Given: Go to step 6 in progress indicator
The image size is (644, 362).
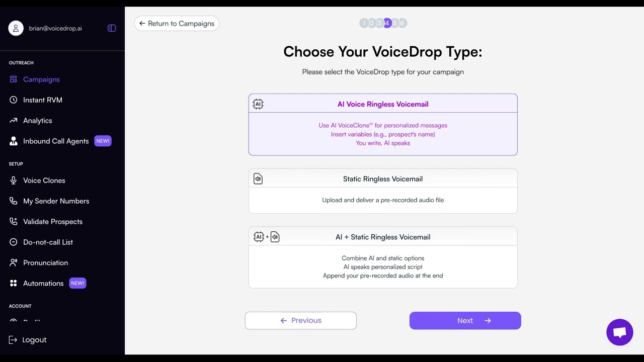Looking at the screenshot, I should pyautogui.click(x=402, y=23).
